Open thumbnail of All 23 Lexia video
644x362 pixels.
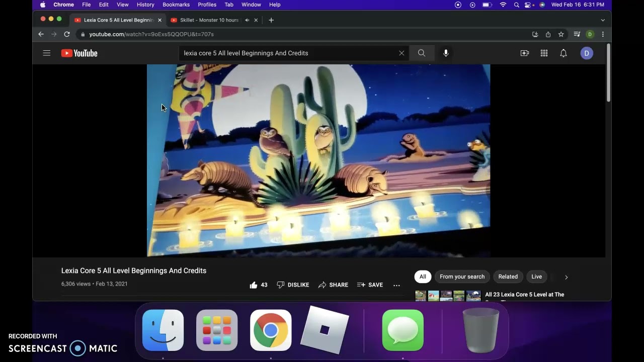[x=448, y=296]
